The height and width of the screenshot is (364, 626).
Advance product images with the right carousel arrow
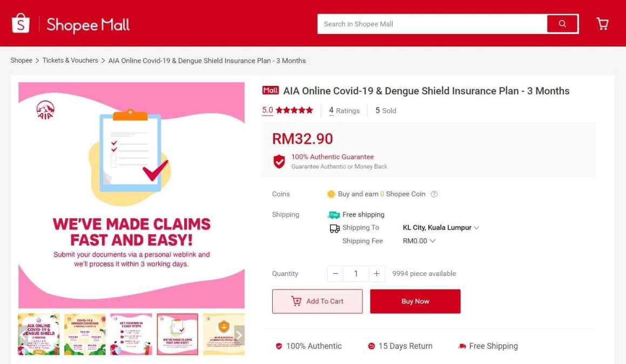(x=238, y=335)
